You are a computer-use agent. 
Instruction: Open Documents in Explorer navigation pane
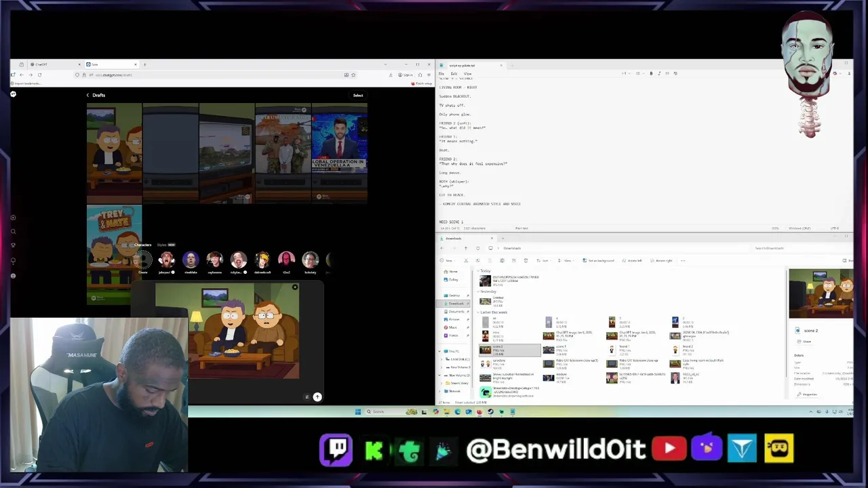point(456,311)
